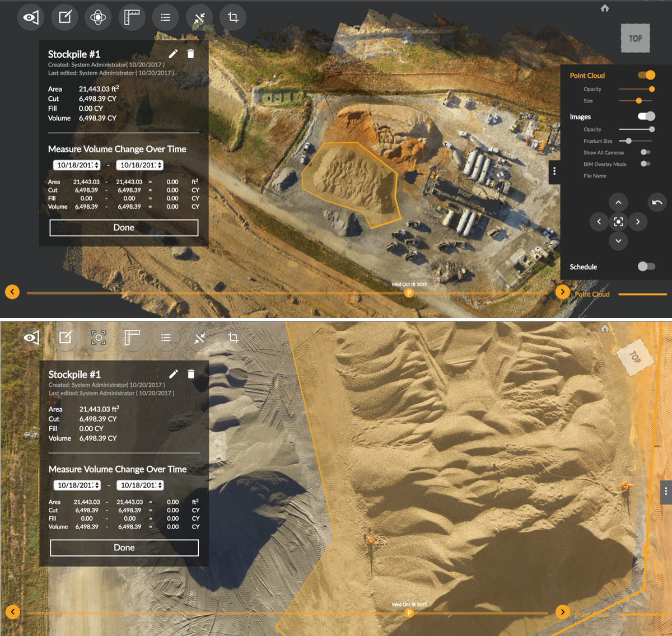The image size is (672, 636).
Task: Delete Stockpile #1 using the trash icon
Action: tap(190, 53)
